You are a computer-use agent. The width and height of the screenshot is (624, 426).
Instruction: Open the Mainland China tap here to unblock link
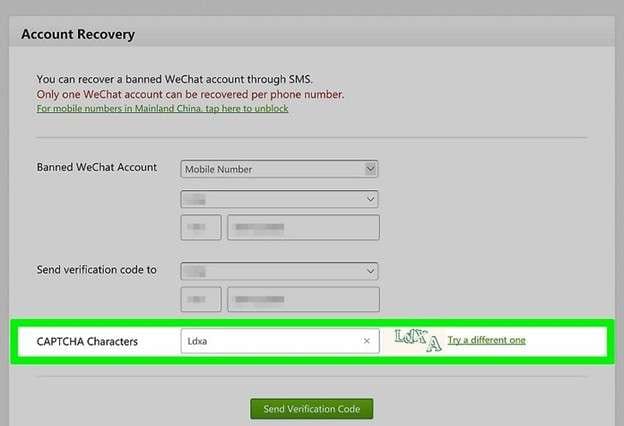pos(162,108)
